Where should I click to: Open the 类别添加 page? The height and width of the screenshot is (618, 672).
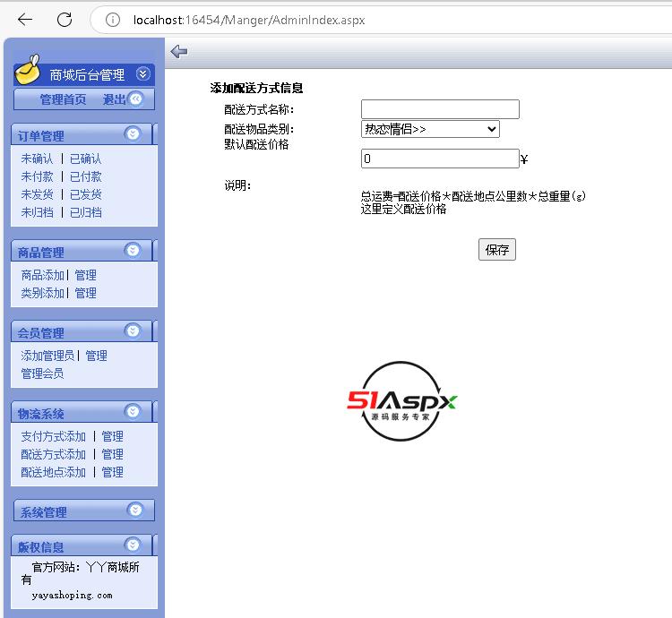click(42, 294)
